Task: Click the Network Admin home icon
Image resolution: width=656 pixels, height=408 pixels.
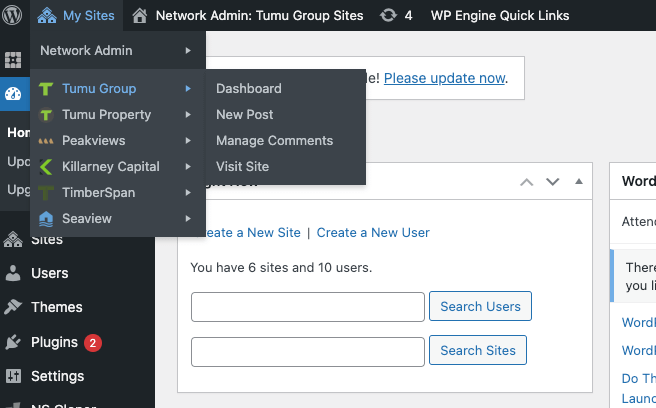Action: click(x=140, y=15)
